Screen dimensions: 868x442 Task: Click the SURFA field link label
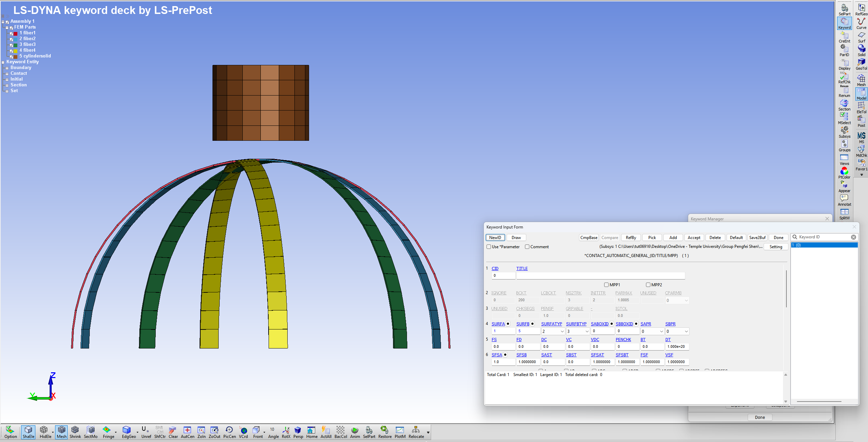pos(498,324)
